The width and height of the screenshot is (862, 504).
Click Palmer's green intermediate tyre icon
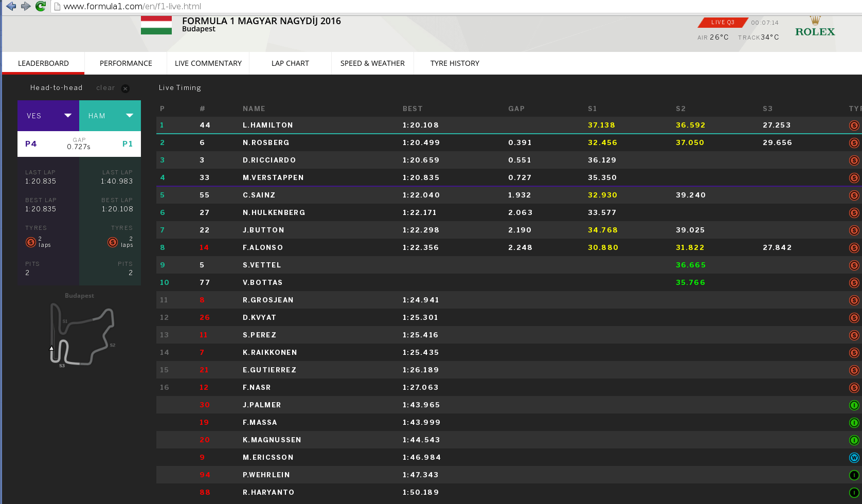[854, 405]
